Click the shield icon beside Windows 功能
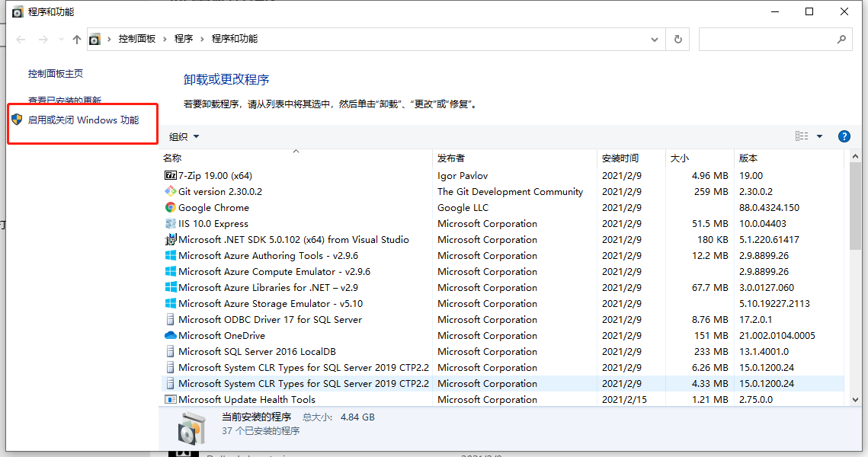Screen dimensions: 868x457 pos(18,120)
